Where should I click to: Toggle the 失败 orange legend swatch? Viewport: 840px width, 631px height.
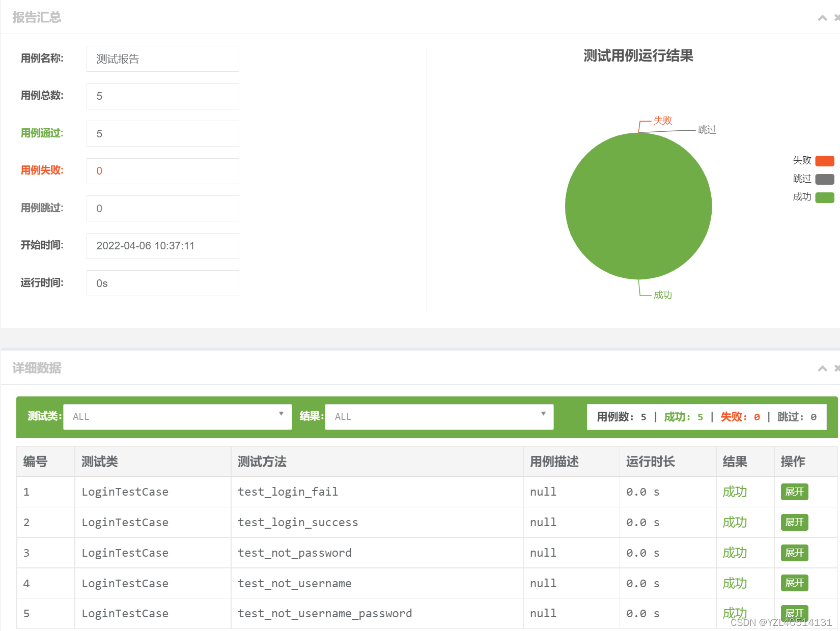point(825,161)
